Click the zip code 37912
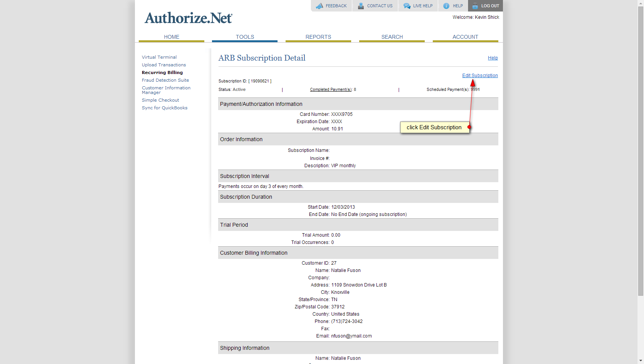644x364 pixels. (x=338, y=307)
